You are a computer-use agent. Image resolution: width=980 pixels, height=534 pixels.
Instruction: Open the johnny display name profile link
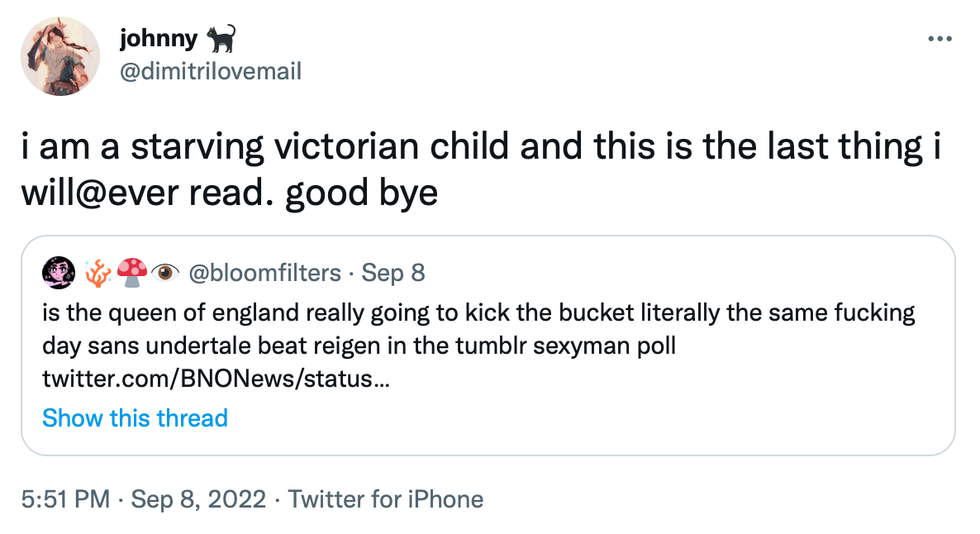(x=159, y=39)
